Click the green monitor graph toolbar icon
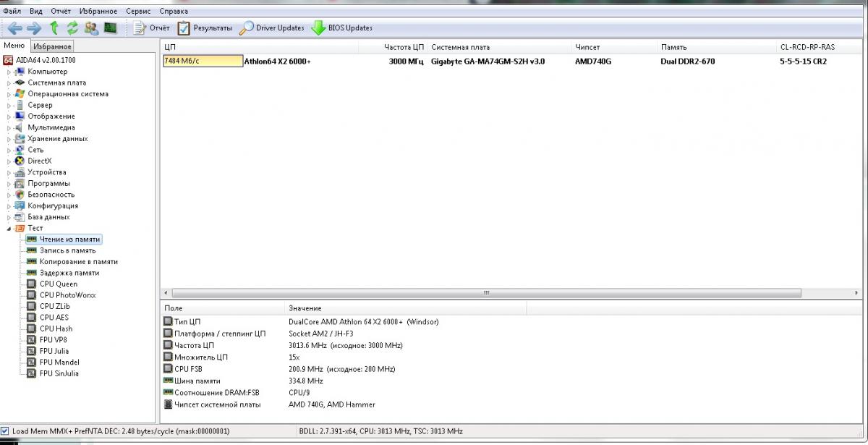The height and width of the screenshot is (445, 868). coord(111,28)
